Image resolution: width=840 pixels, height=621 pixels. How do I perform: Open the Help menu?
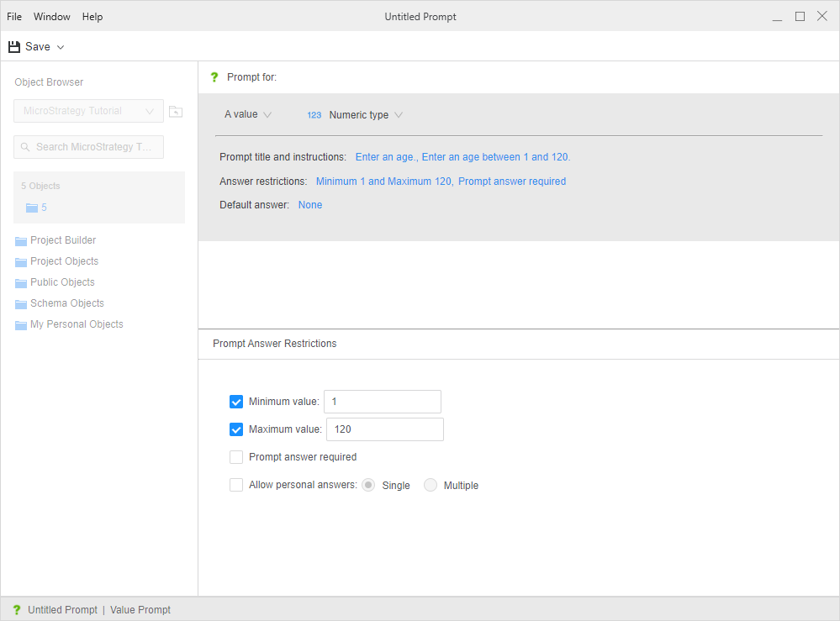(92, 17)
